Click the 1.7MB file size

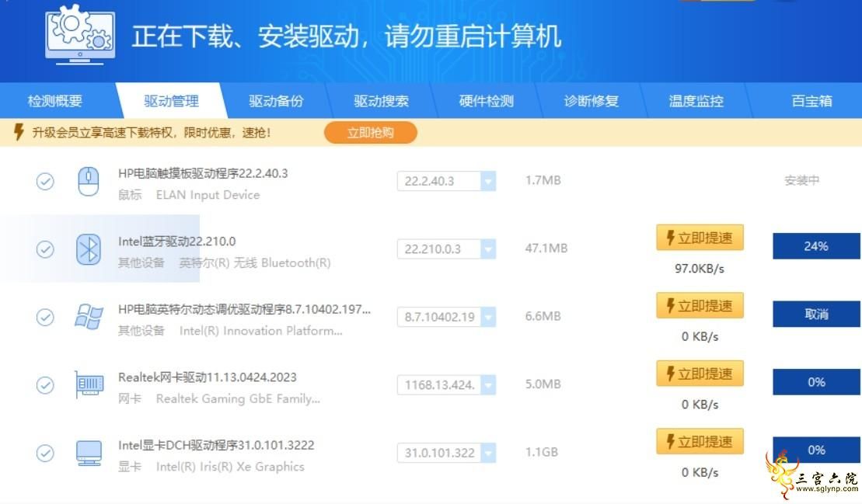coord(543,180)
